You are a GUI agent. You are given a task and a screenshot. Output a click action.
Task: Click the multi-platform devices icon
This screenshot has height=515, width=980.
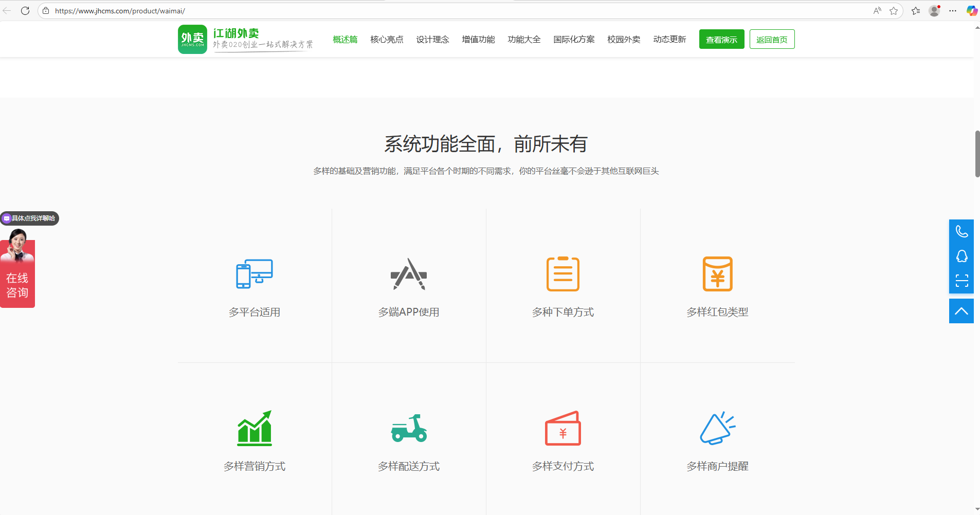pos(254,273)
